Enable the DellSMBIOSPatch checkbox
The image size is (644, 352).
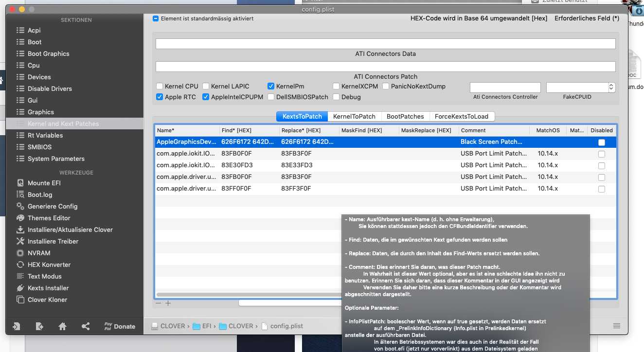tap(271, 97)
